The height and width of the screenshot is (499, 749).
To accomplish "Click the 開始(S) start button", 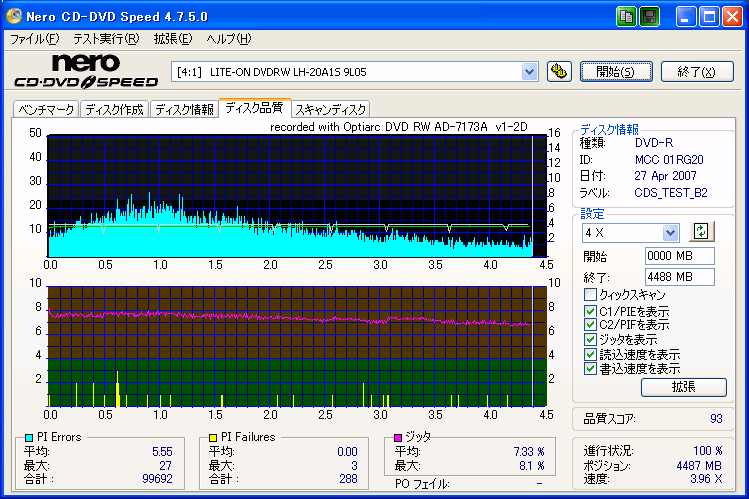I will [x=616, y=72].
